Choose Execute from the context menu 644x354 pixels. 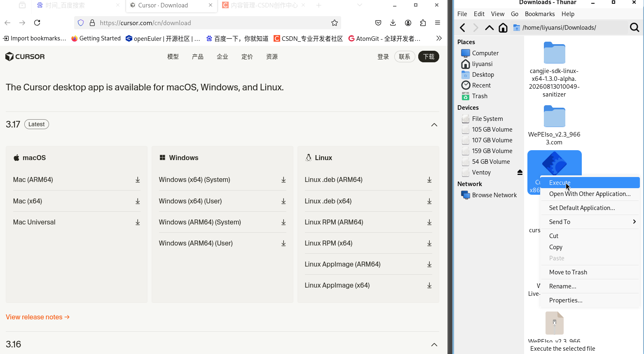tap(590, 182)
